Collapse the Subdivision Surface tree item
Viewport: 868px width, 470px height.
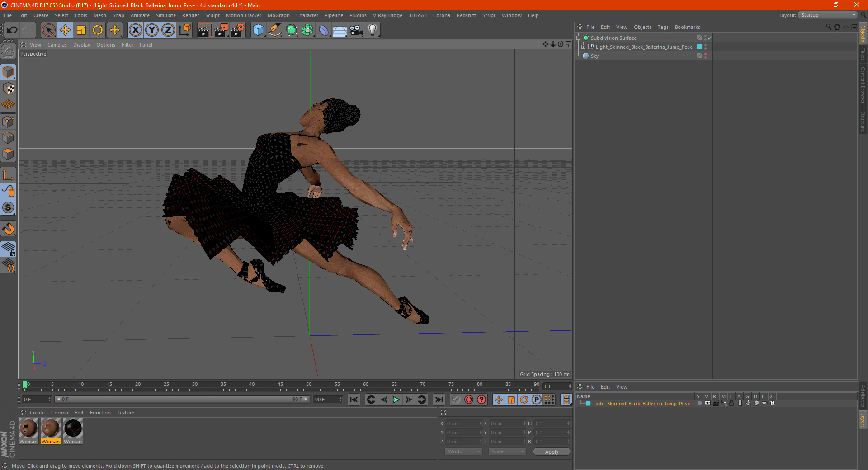[578, 38]
